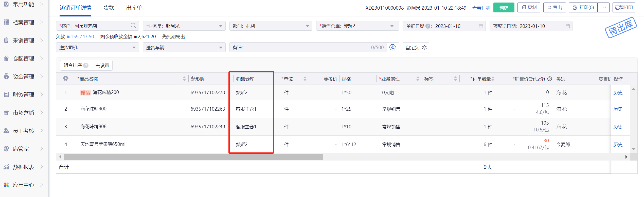Click the 店管家 sidebar icon
The width and height of the screenshot is (644, 197).
point(6,149)
